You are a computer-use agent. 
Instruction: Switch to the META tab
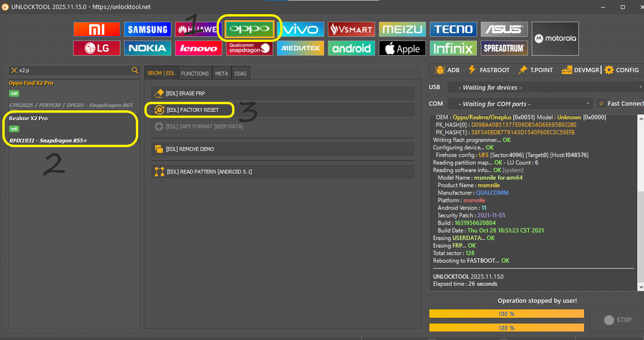(222, 74)
